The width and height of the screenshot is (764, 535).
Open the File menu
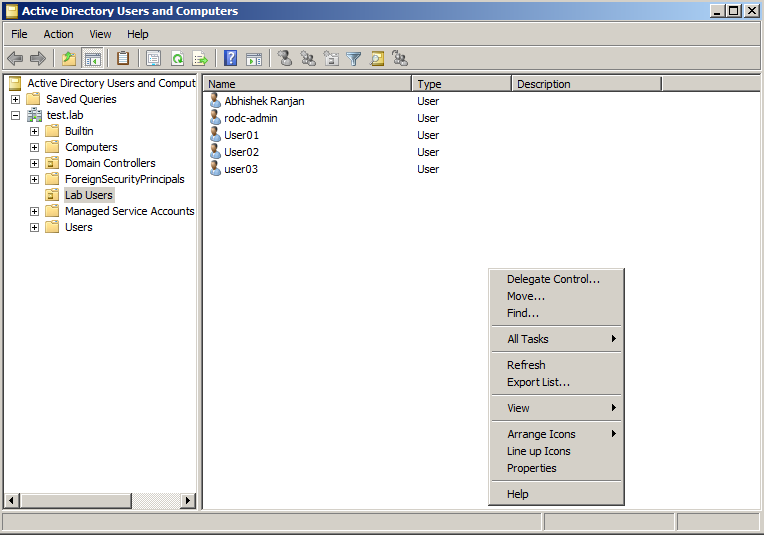[x=19, y=34]
